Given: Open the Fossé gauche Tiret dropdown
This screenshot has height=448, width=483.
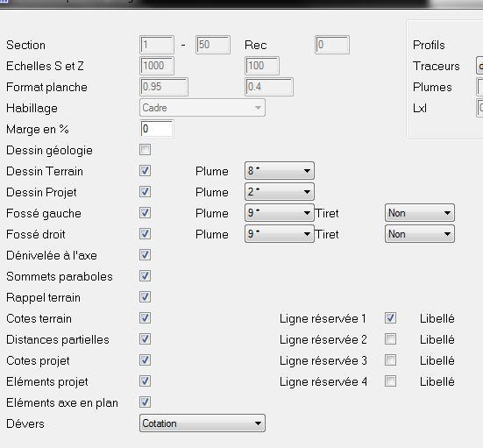Looking at the screenshot, I should 420,213.
